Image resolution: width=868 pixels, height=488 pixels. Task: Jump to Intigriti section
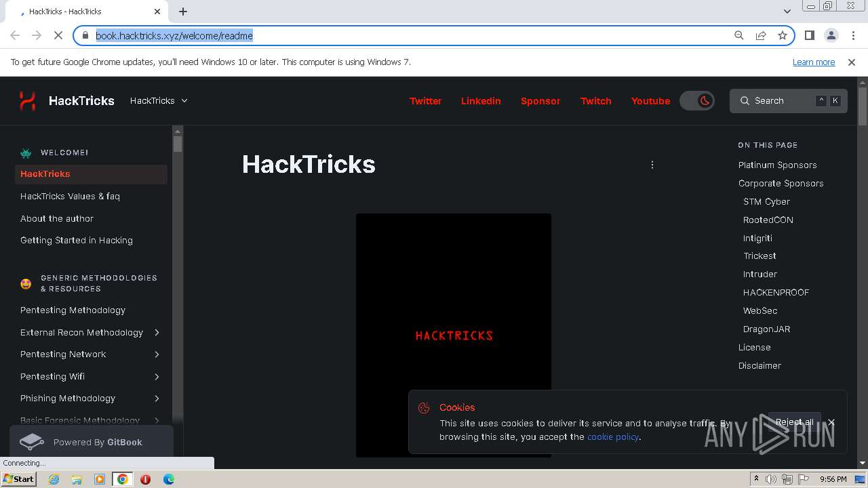[x=757, y=239]
